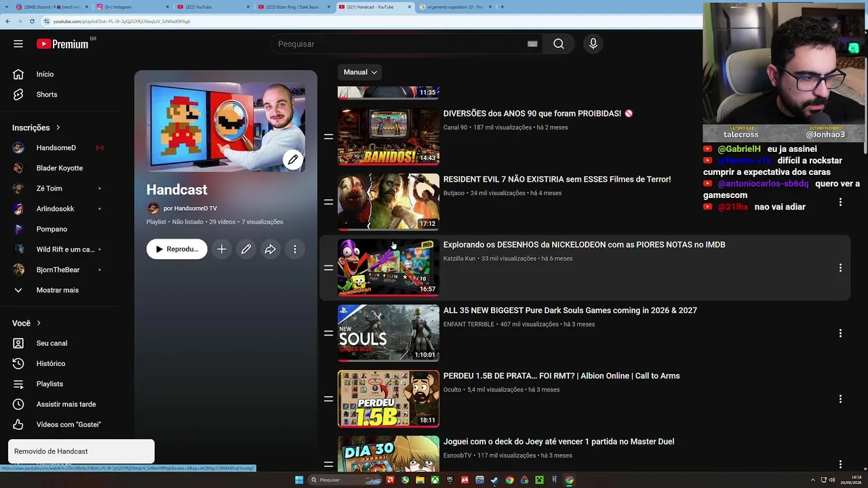The image size is (868, 488).
Task: Edit the Handcast playlist details
Action: (x=246, y=249)
